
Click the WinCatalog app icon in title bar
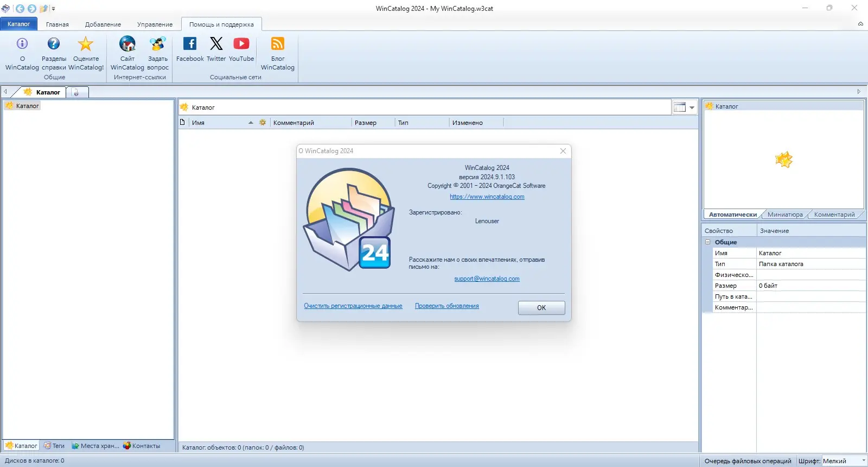6,9
